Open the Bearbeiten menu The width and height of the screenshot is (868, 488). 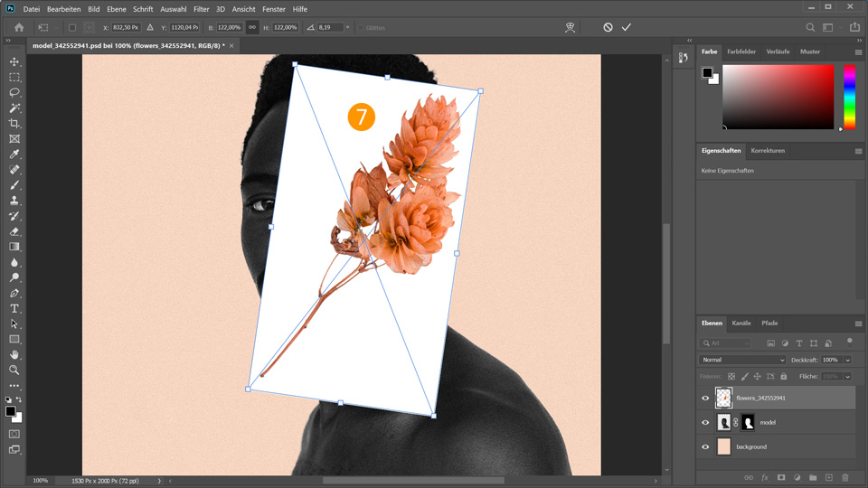pos(63,9)
